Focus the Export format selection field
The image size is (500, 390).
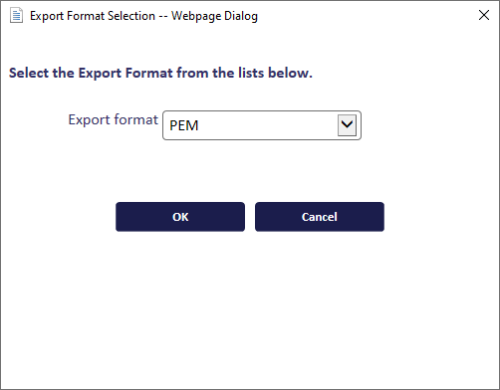click(x=262, y=125)
